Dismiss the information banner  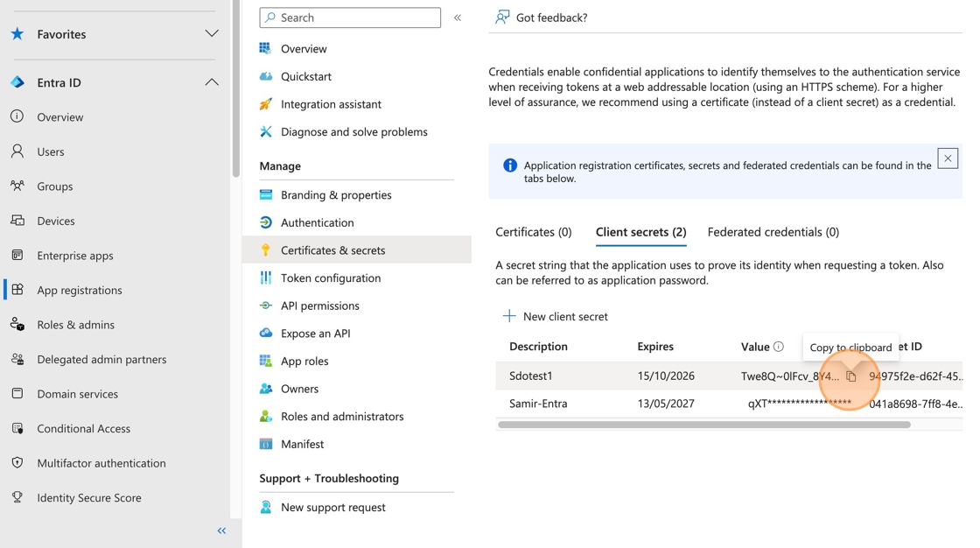[x=948, y=158]
